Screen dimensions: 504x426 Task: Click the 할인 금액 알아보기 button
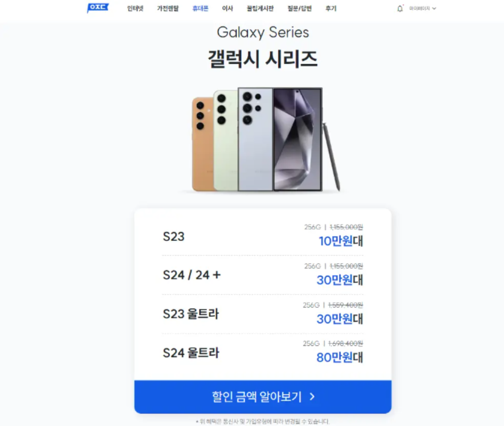coord(263,397)
